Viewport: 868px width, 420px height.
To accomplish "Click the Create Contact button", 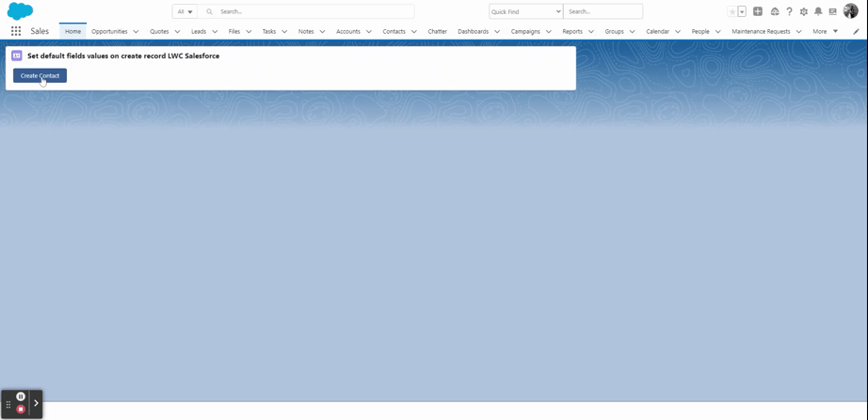I will coord(40,76).
